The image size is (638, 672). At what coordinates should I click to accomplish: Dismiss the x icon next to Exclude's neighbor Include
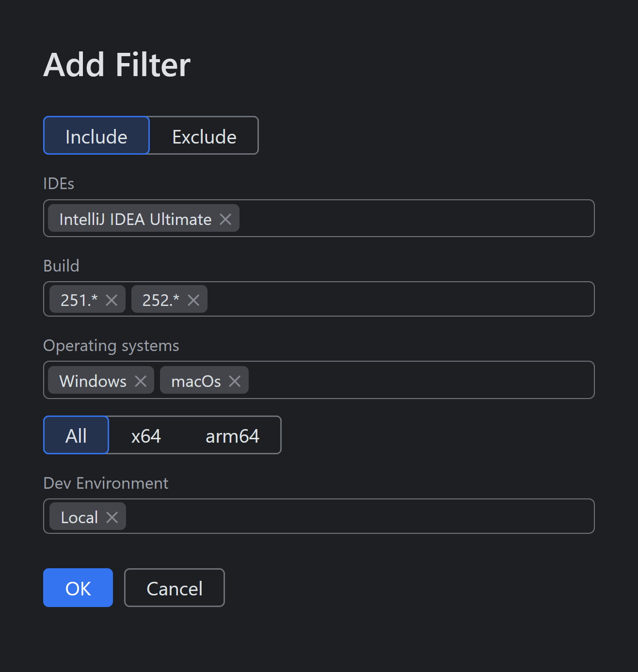[x=226, y=219]
